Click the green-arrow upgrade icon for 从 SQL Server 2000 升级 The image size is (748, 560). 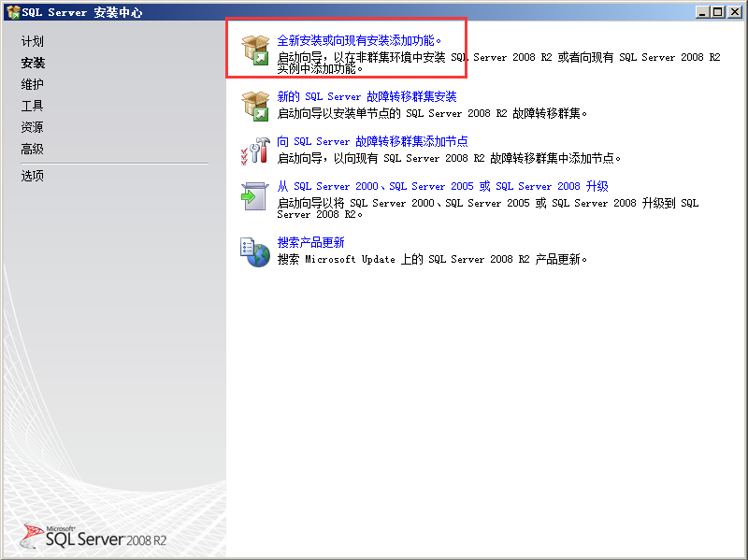click(254, 195)
